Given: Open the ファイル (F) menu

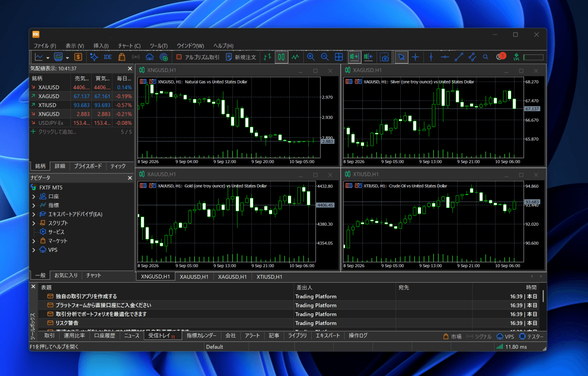Looking at the screenshot, I should click(x=45, y=46).
